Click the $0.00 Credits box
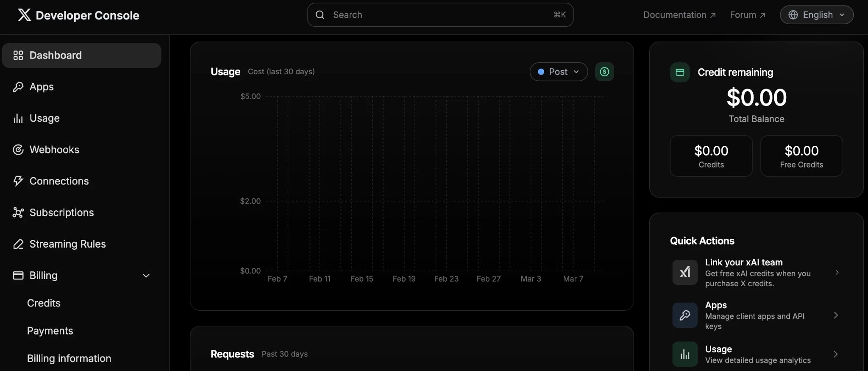This screenshot has width=868, height=371. (711, 156)
